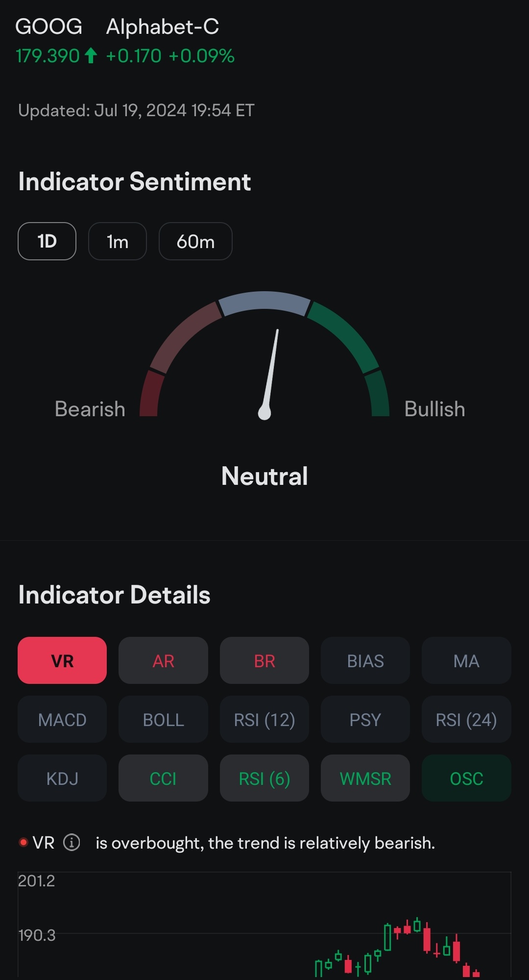The image size is (529, 980).
Task: Select the MACD indicator
Action: (x=62, y=719)
